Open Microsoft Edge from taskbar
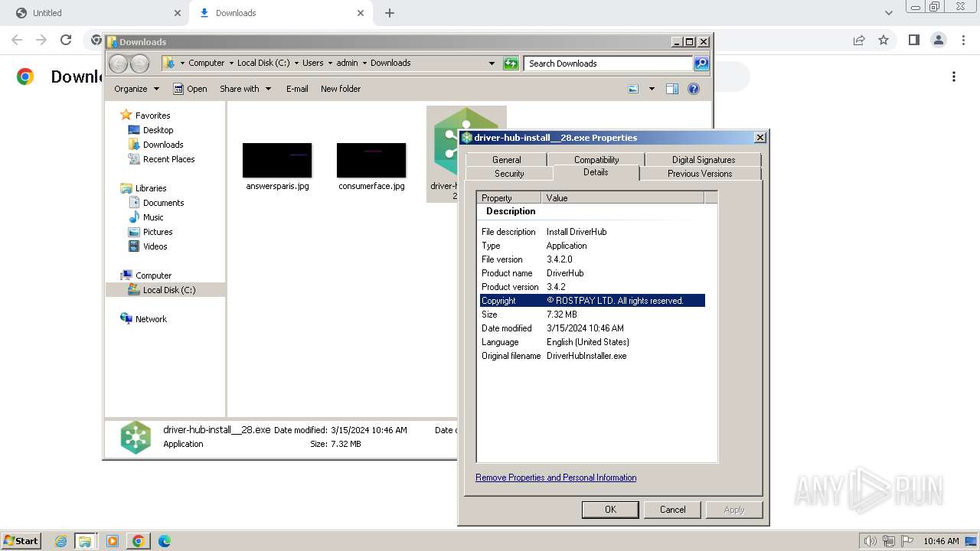The image size is (980, 551). tap(164, 541)
